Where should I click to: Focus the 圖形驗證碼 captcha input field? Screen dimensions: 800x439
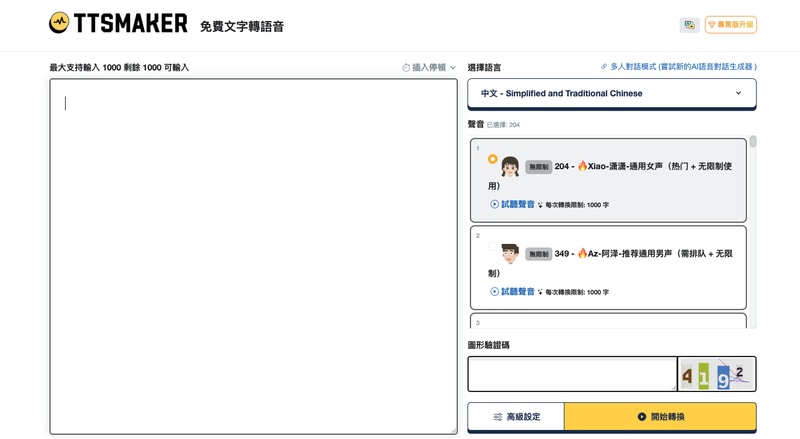[x=572, y=374]
